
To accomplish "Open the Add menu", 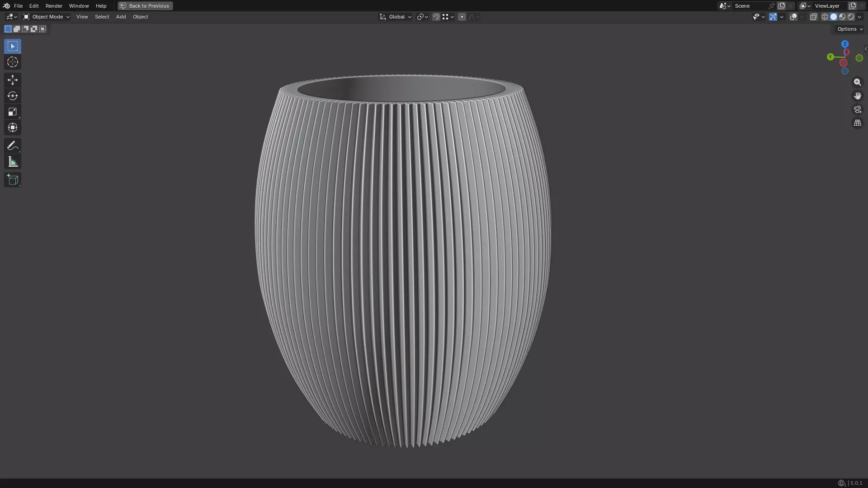I will tap(121, 17).
